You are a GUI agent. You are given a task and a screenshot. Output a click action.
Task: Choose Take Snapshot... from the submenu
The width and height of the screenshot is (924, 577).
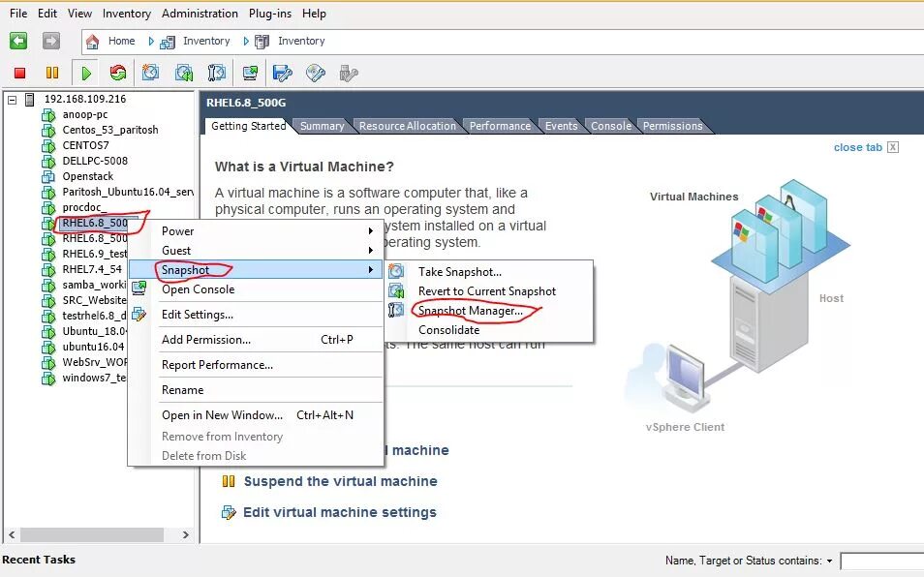460,271
